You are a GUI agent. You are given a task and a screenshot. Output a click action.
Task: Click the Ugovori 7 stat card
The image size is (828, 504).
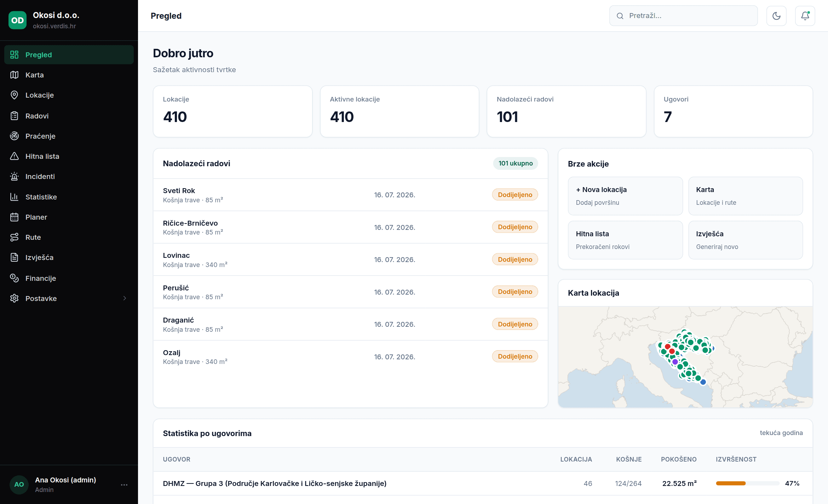[x=733, y=111]
